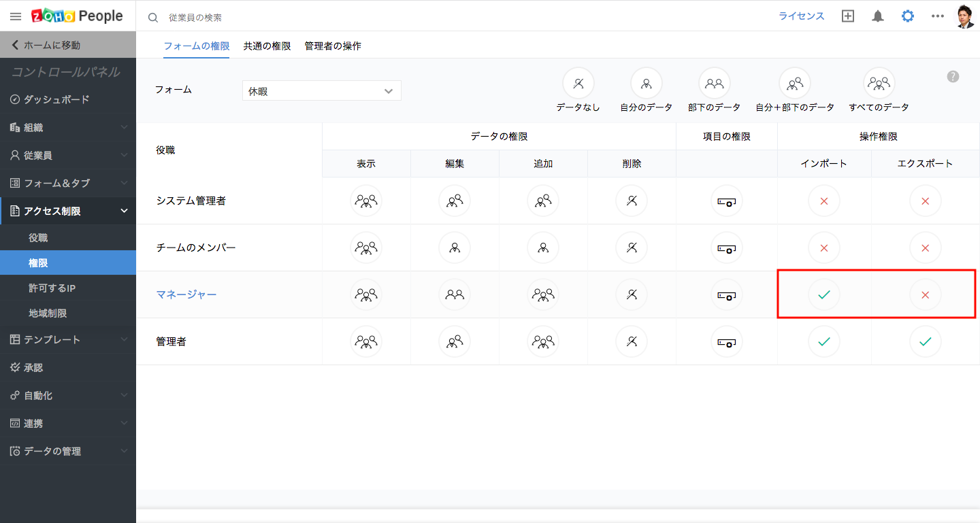Open the settings gear icon
This screenshot has height=523, width=980.
tap(908, 16)
